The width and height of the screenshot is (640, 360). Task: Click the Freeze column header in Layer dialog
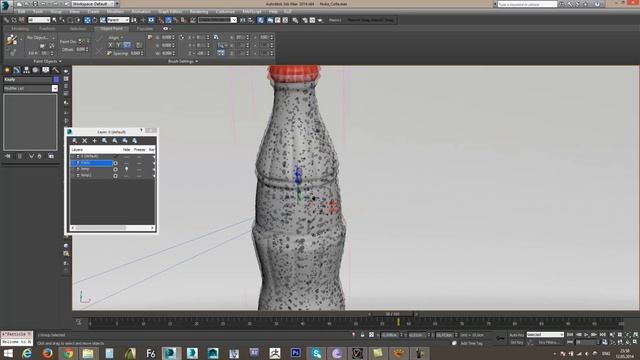[x=140, y=150]
